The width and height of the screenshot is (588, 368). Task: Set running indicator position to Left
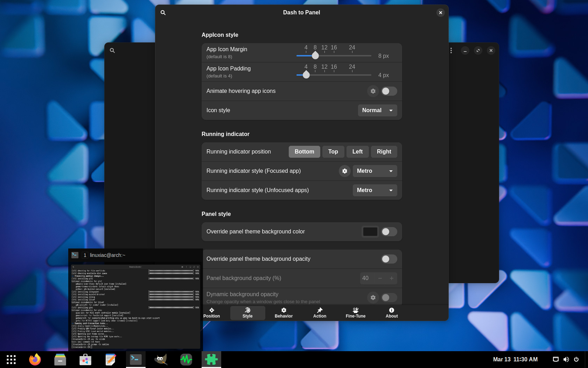(x=357, y=152)
